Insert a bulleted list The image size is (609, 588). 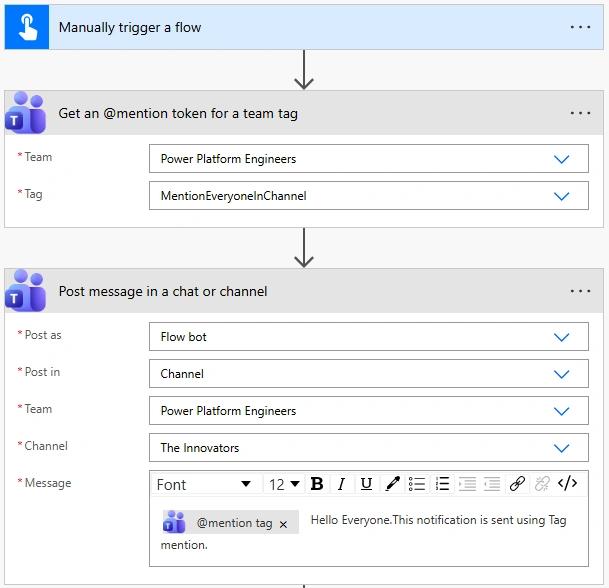click(417, 484)
